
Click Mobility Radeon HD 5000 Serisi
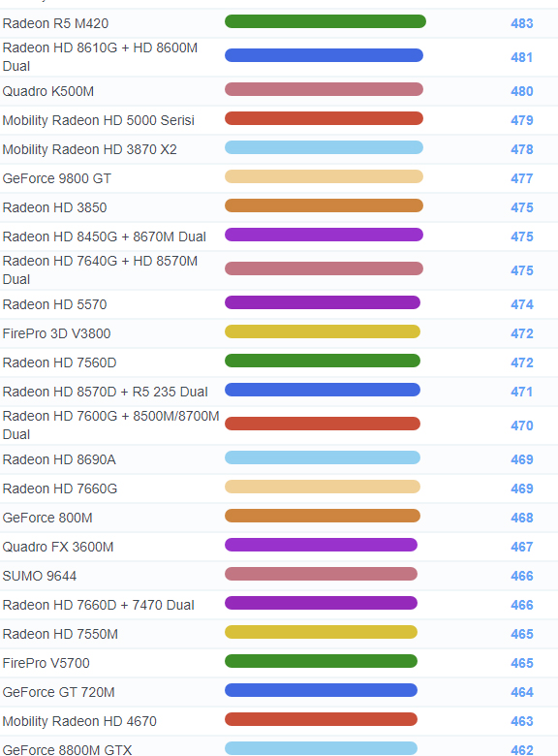(x=98, y=120)
